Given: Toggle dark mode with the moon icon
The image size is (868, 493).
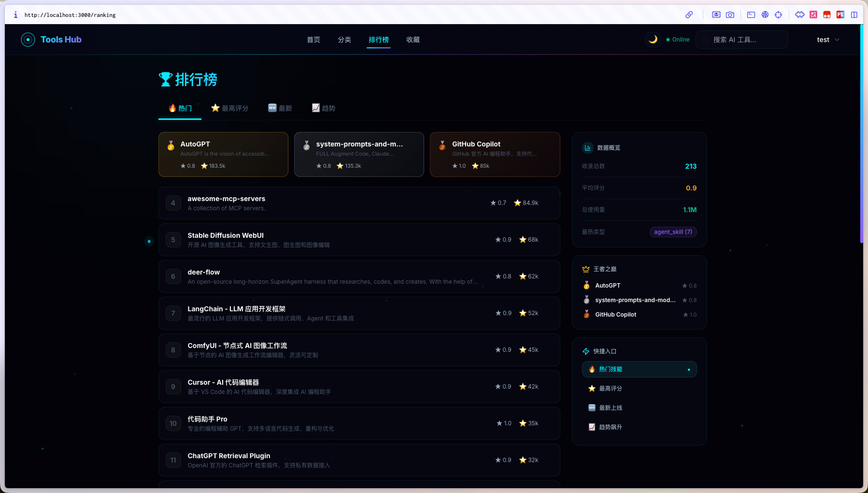Looking at the screenshot, I should pyautogui.click(x=653, y=40).
